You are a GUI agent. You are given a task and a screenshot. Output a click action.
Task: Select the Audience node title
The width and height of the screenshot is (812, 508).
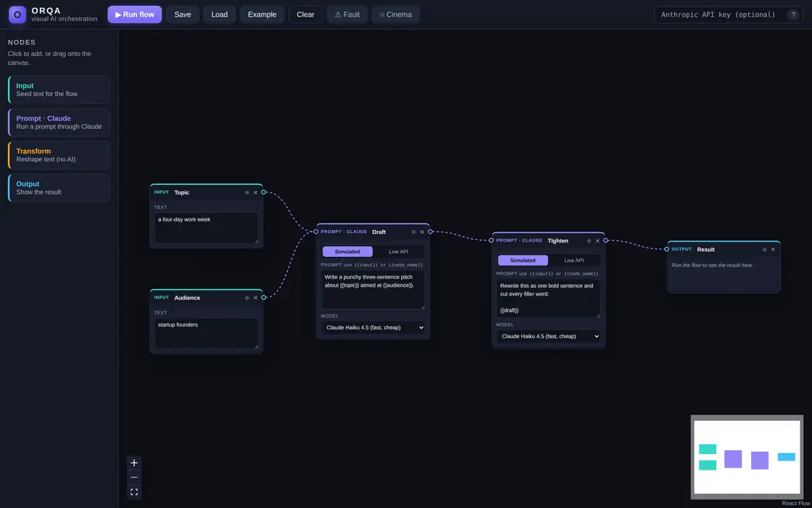click(x=187, y=298)
